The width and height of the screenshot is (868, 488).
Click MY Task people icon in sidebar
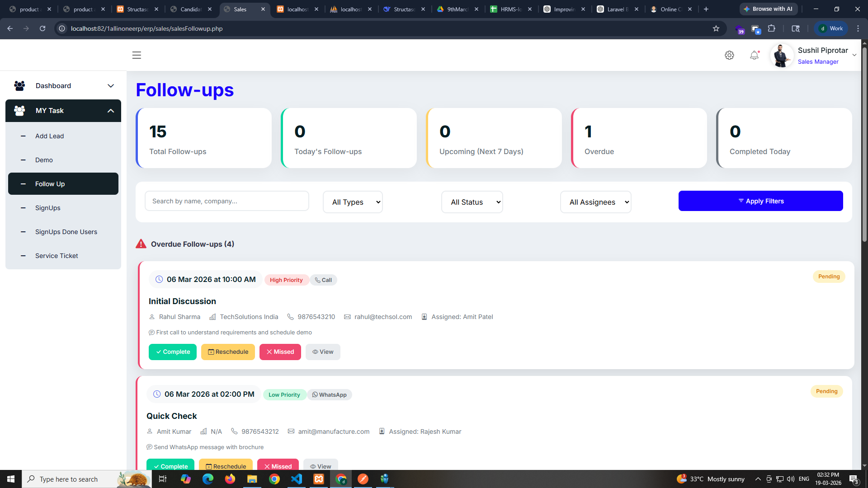[x=19, y=111]
